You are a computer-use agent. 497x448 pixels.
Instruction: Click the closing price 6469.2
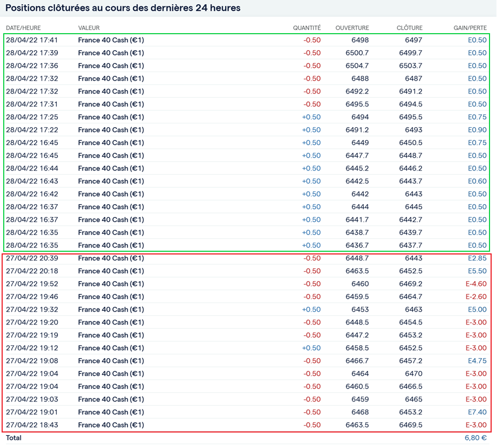pyautogui.click(x=411, y=284)
